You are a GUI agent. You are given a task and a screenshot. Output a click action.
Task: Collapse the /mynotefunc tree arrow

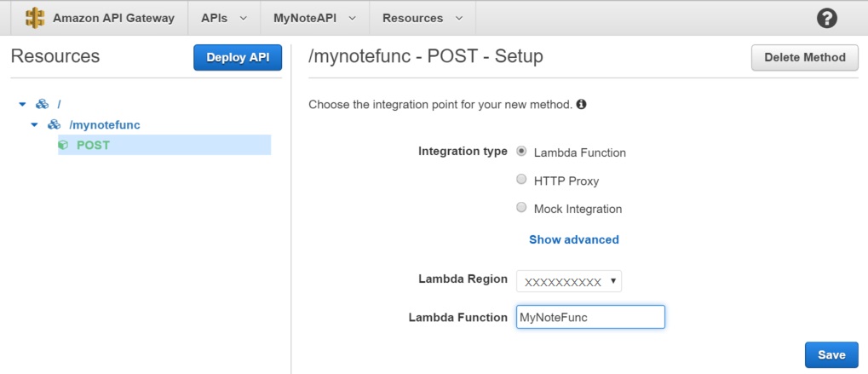(x=35, y=125)
